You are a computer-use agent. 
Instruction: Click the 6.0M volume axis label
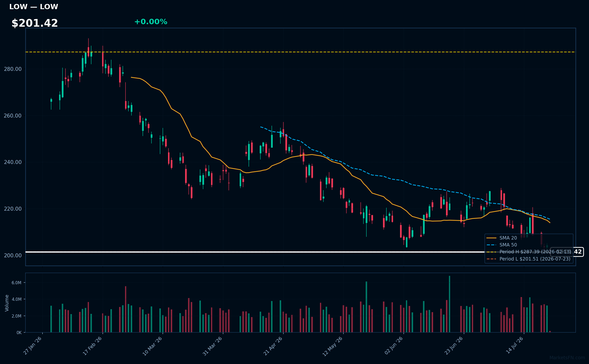tap(17, 283)
